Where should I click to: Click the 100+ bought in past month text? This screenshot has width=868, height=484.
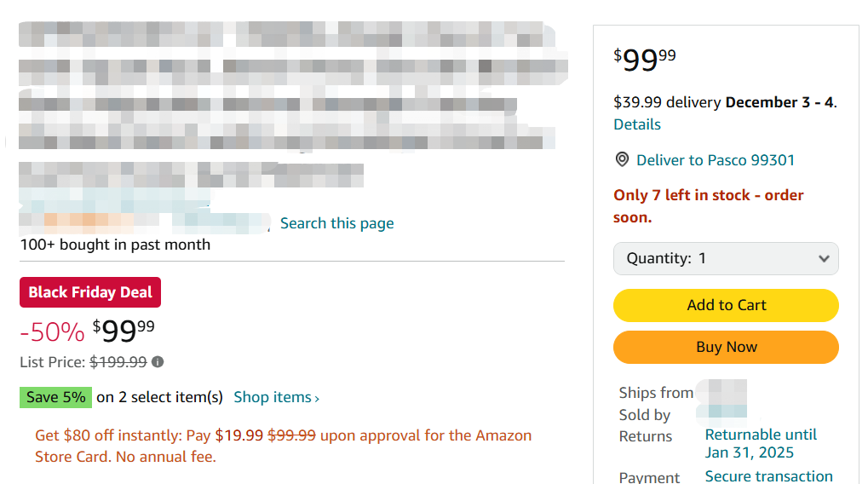pyautogui.click(x=115, y=245)
